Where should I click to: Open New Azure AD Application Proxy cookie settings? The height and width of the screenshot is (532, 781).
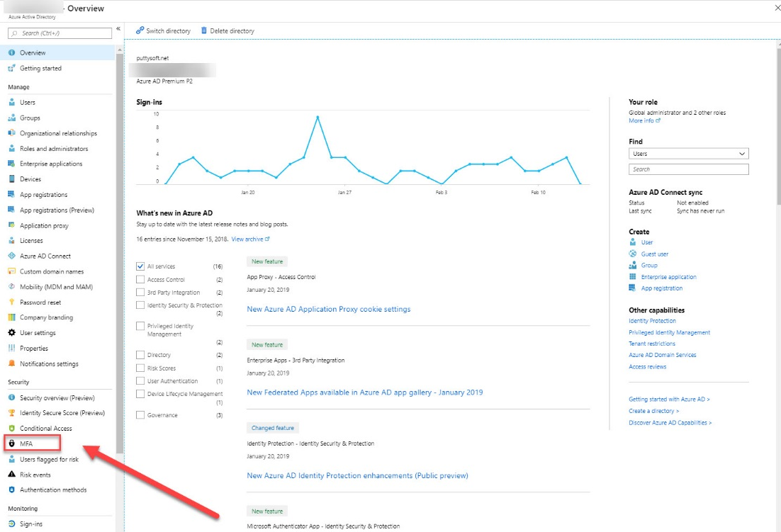point(329,309)
